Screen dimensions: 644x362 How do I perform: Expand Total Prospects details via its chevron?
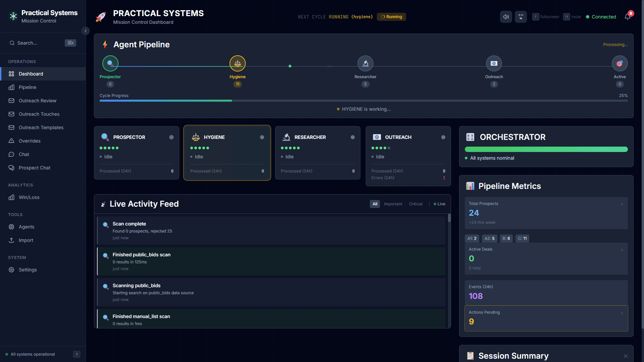622,204
